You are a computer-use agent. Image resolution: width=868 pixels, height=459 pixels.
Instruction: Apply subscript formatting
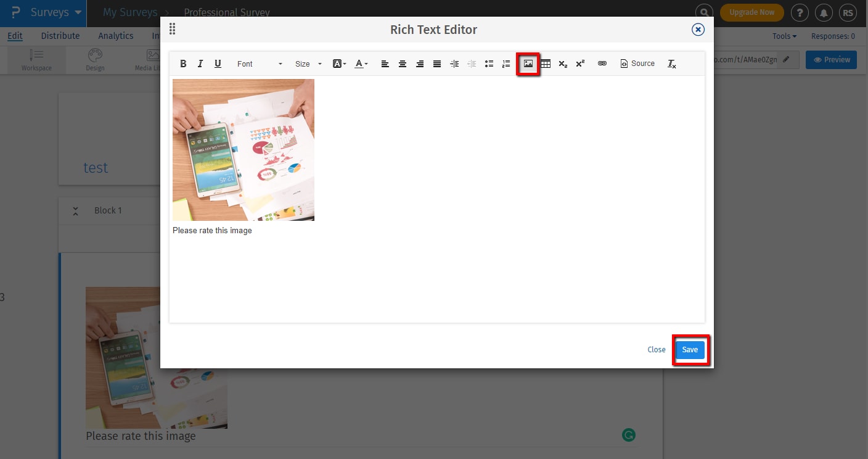563,64
